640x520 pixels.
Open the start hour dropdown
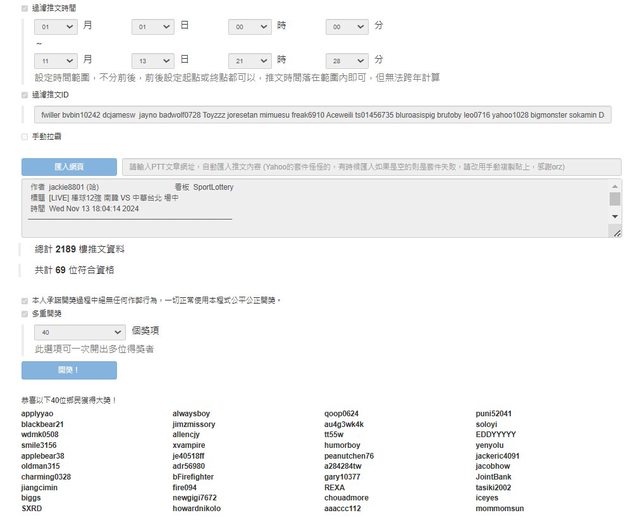(x=249, y=27)
